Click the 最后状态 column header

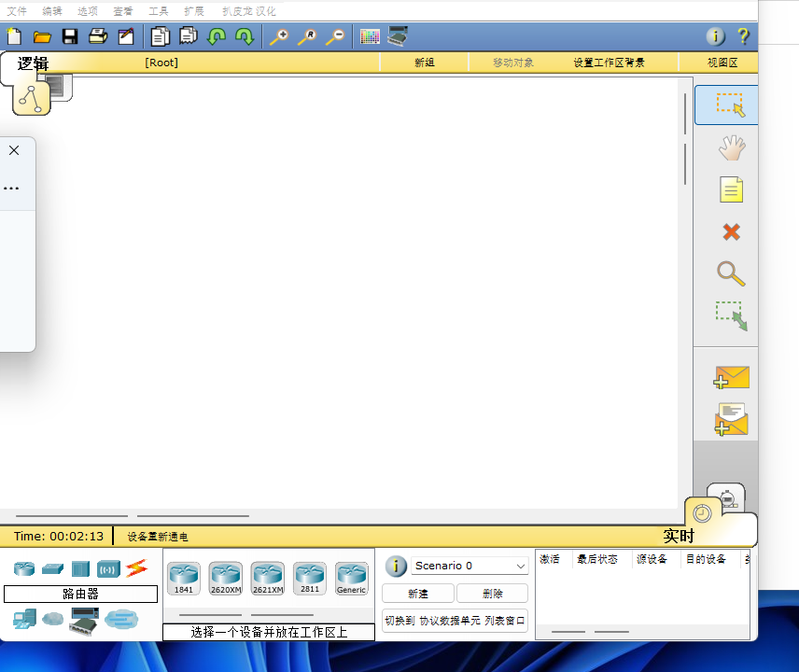tap(597, 559)
